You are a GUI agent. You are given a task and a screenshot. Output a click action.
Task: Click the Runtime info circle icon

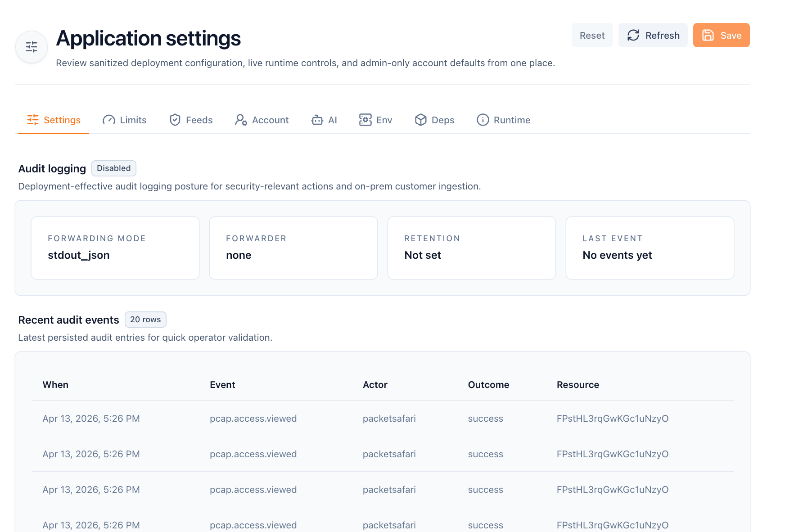[x=483, y=120]
